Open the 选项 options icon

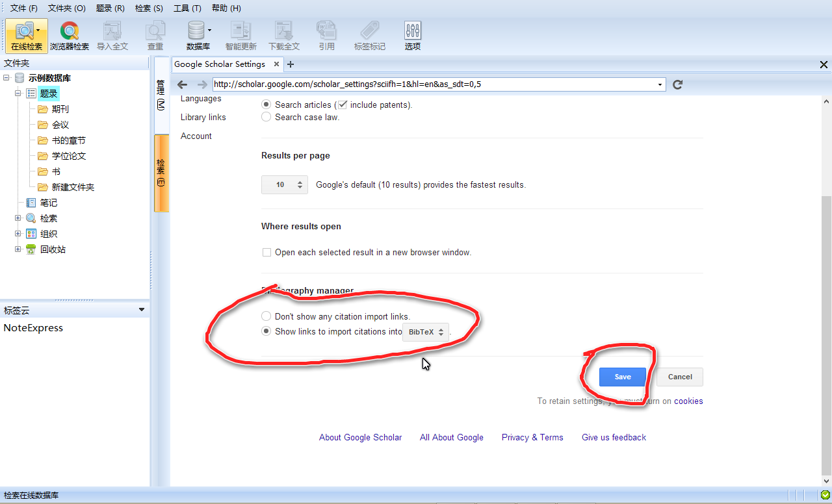(x=413, y=36)
